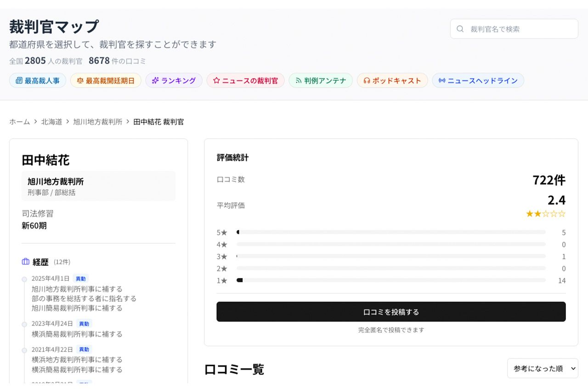Click the 評価統計 heading
Screen dimensions: 588x392
(232, 157)
